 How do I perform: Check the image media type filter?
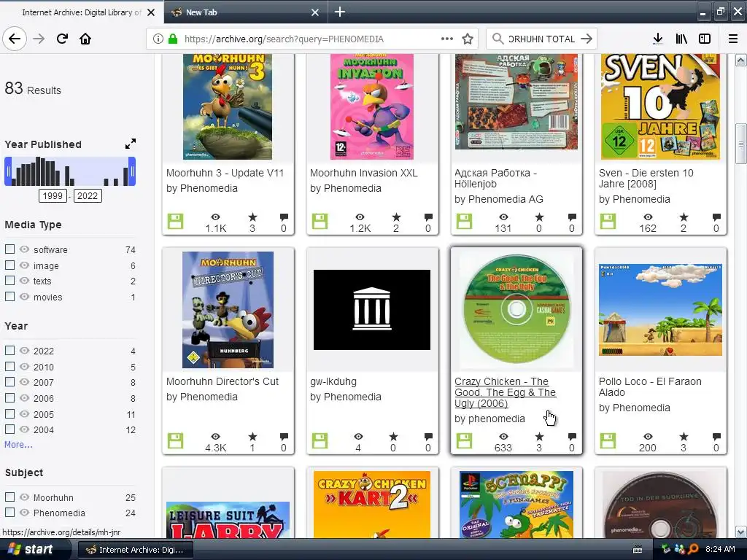(x=9, y=265)
